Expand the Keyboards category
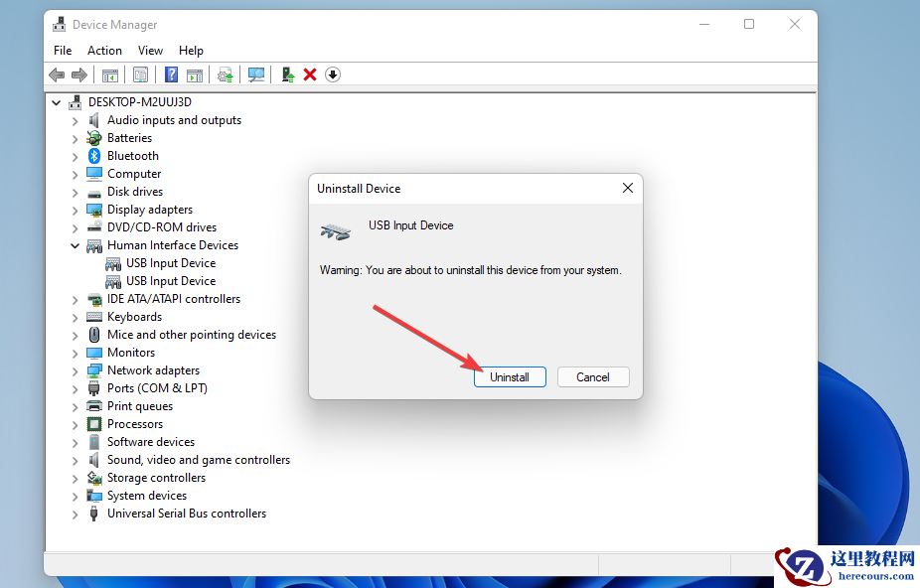Viewport: 920px width, 588px height. (x=75, y=316)
